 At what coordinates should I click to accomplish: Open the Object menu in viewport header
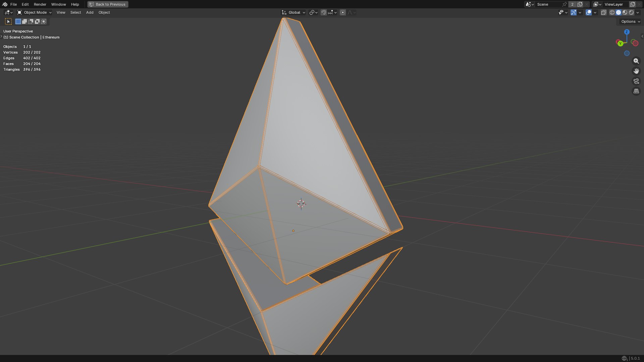pos(104,12)
